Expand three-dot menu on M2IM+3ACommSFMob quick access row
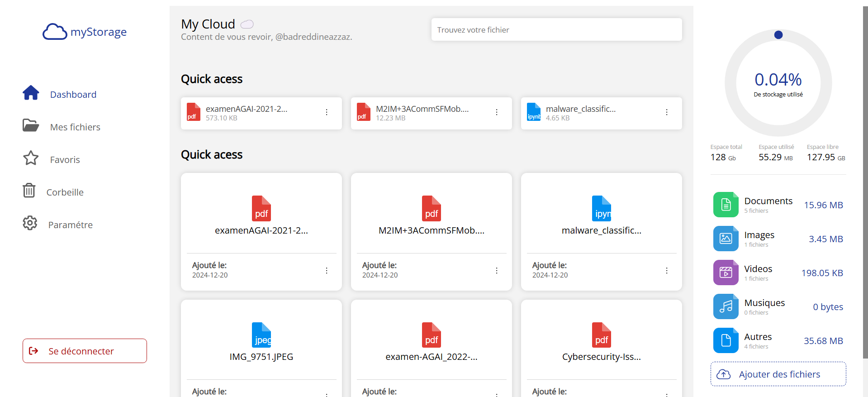Image resolution: width=868 pixels, height=397 pixels. (x=497, y=112)
